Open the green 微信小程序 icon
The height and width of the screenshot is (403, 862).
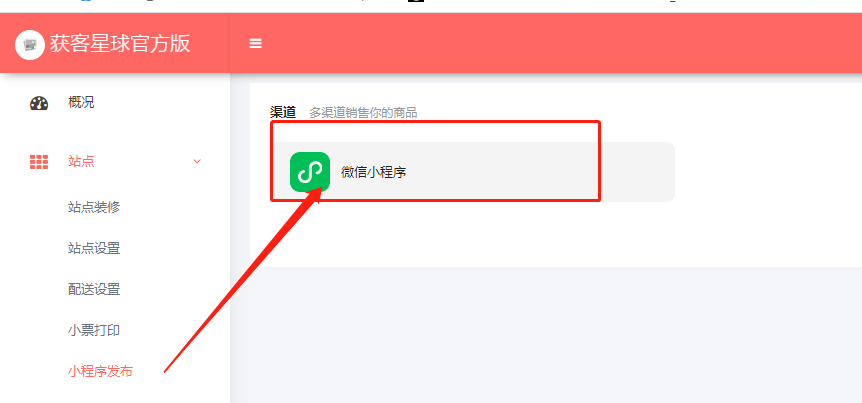click(x=310, y=172)
